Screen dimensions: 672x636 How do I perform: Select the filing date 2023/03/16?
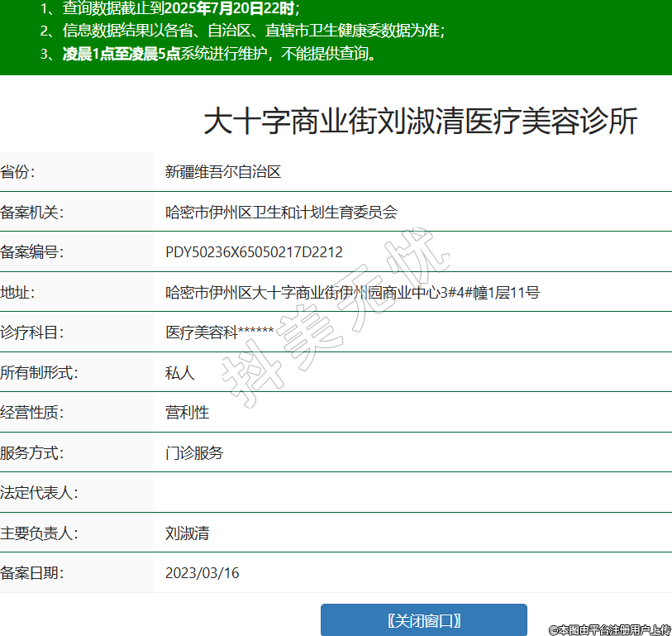(203, 573)
